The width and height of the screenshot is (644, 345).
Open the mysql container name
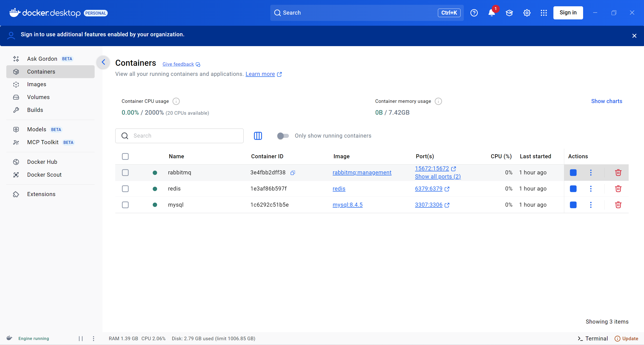[176, 205]
